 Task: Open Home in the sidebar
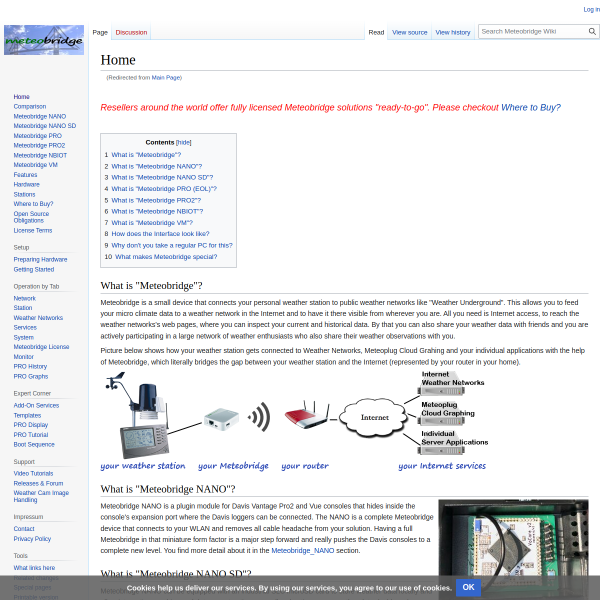pos(21,97)
